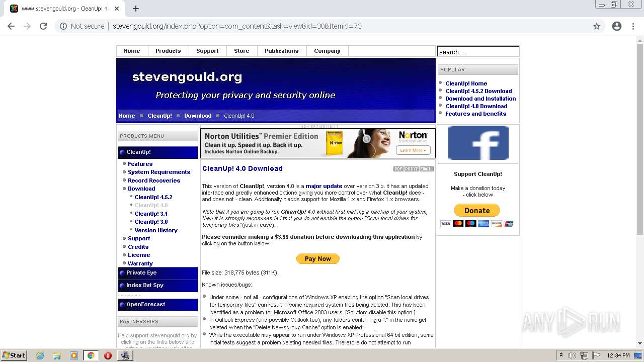
Task: Click the Opera icon in the taskbar
Action: 108,355
